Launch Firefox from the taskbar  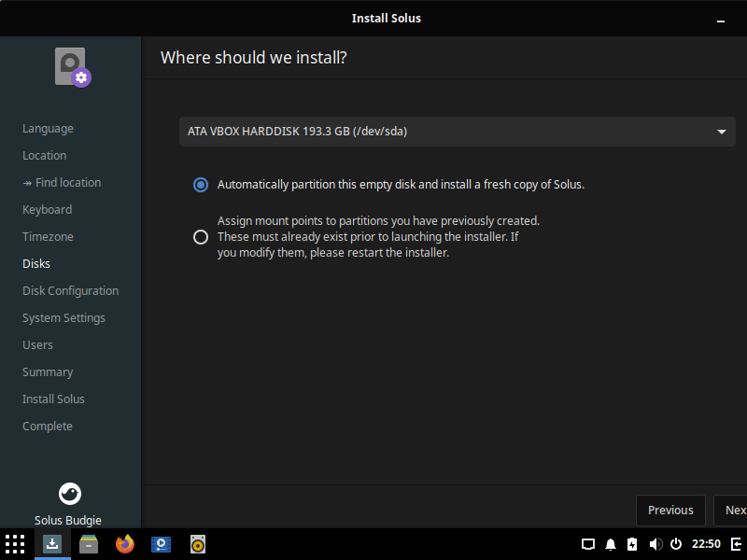pyautogui.click(x=125, y=544)
